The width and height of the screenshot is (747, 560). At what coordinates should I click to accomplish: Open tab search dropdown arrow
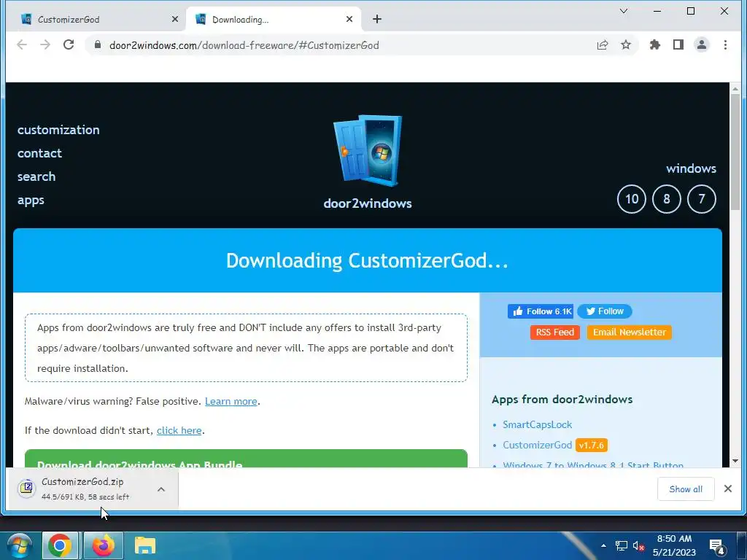pyautogui.click(x=624, y=11)
